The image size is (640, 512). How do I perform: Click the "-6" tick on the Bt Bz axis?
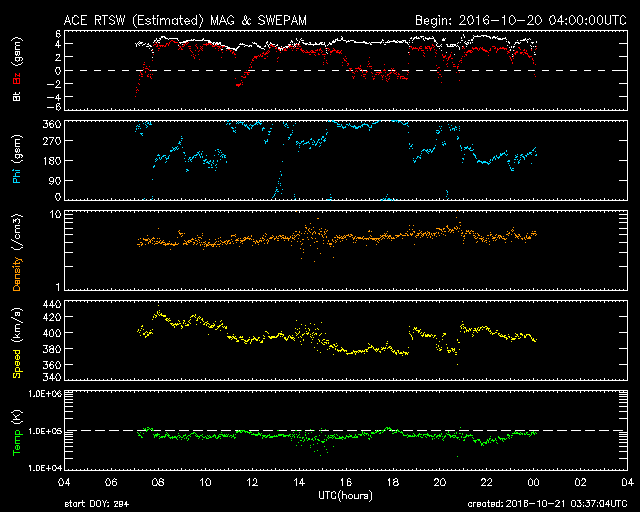point(54,107)
